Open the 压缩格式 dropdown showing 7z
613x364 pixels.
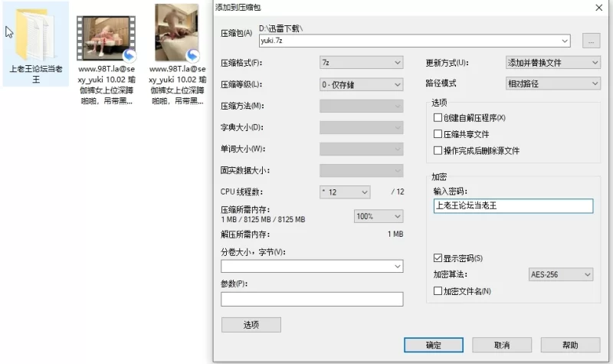pyautogui.click(x=361, y=63)
